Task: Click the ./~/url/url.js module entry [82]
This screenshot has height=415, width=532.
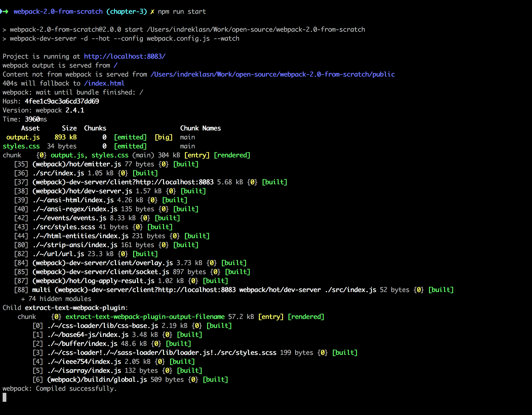Action: click(58, 254)
